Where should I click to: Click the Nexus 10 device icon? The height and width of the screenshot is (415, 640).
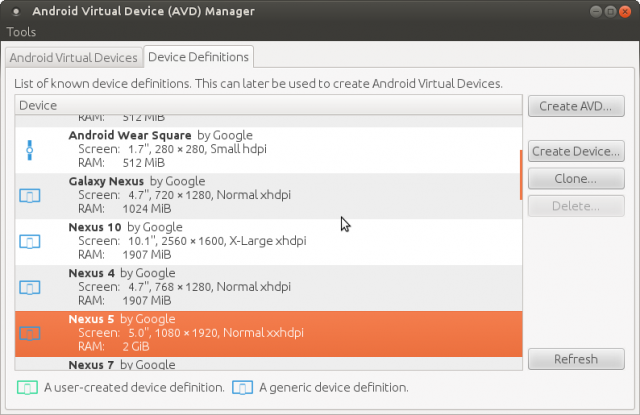click(x=30, y=242)
